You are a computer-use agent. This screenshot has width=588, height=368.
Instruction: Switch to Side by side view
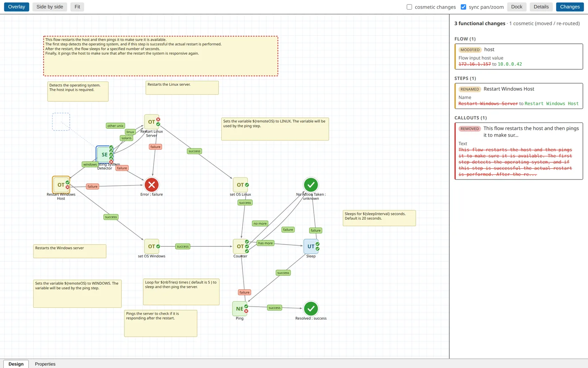tap(50, 7)
